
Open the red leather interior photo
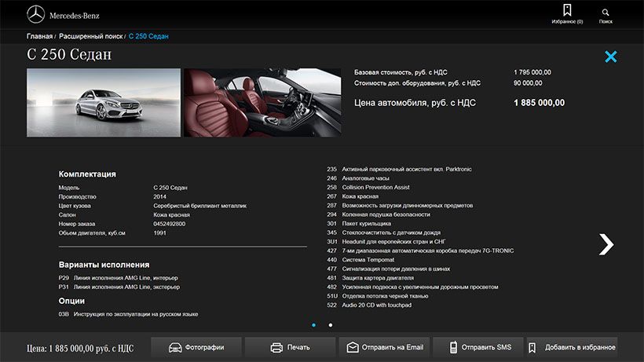pyautogui.click(x=262, y=102)
